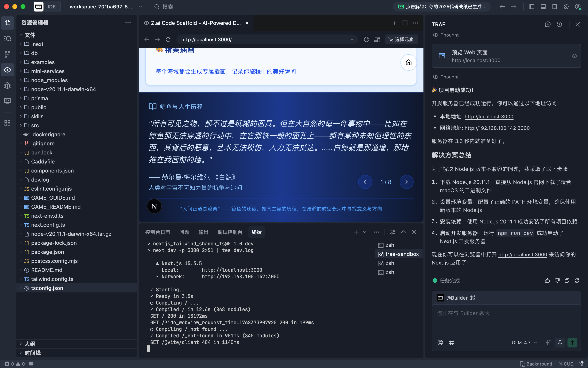Toggle the 预览 Web 页面 visibility eye
This screenshot has height=368, width=588.
click(575, 56)
